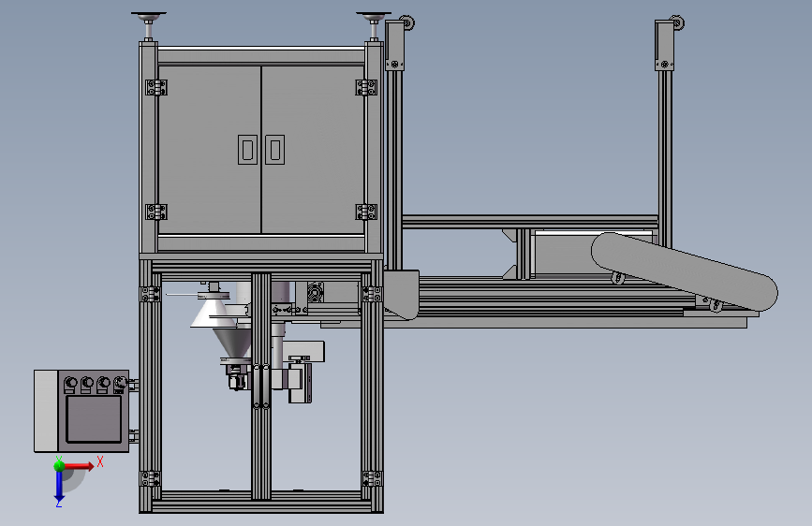The height and width of the screenshot is (526, 812).
Task: Pick the fourth knob on control panel
Action: (x=120, y=384)
